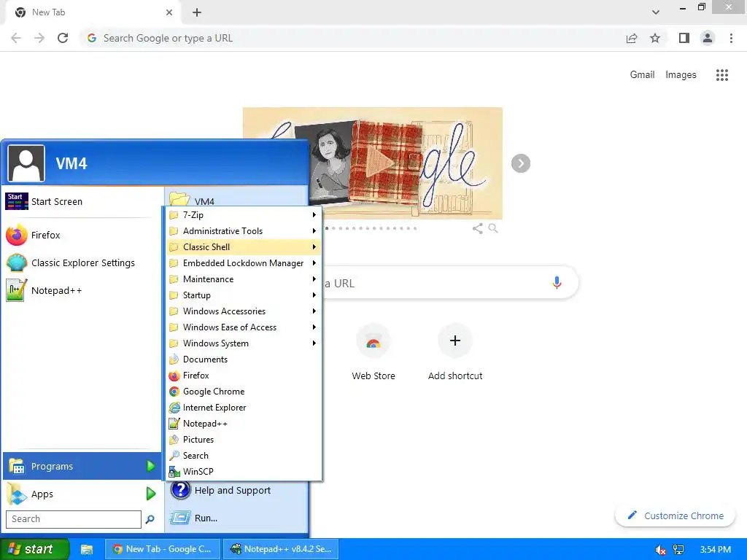Launch Internet Explorer from Programs submenu
The image size is (747, 560).
(244, 408)
